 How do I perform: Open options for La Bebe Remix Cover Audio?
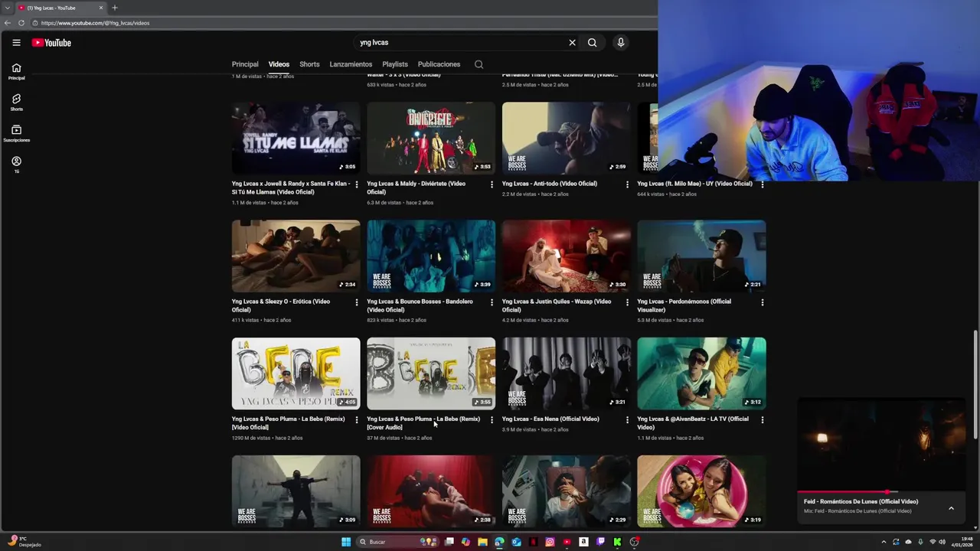pos(492,420)
